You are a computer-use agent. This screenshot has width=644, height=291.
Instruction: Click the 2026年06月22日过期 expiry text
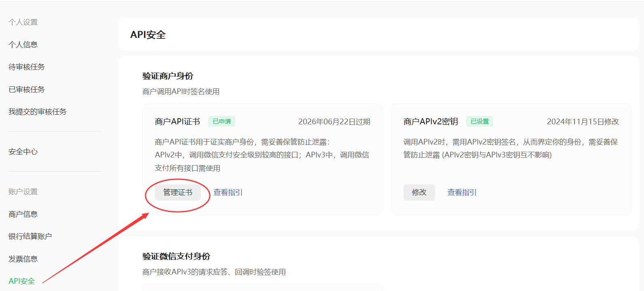[x=334, y=122]
